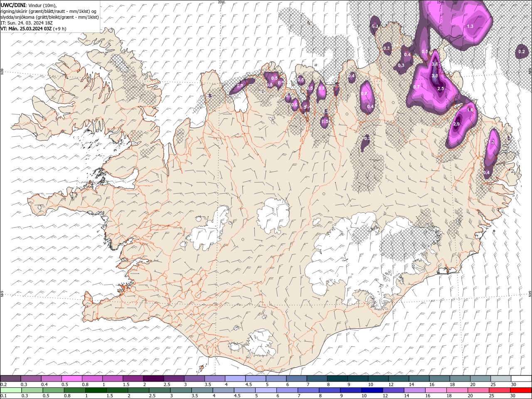This screenshot has height=399, width=532.
Task: Click the bright red 30 mm rain swatch
Action: pos(521,390)
